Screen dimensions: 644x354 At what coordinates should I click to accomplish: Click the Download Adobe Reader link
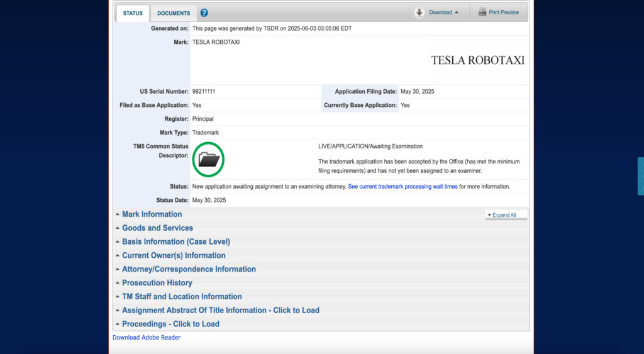(x=146, y=337)
